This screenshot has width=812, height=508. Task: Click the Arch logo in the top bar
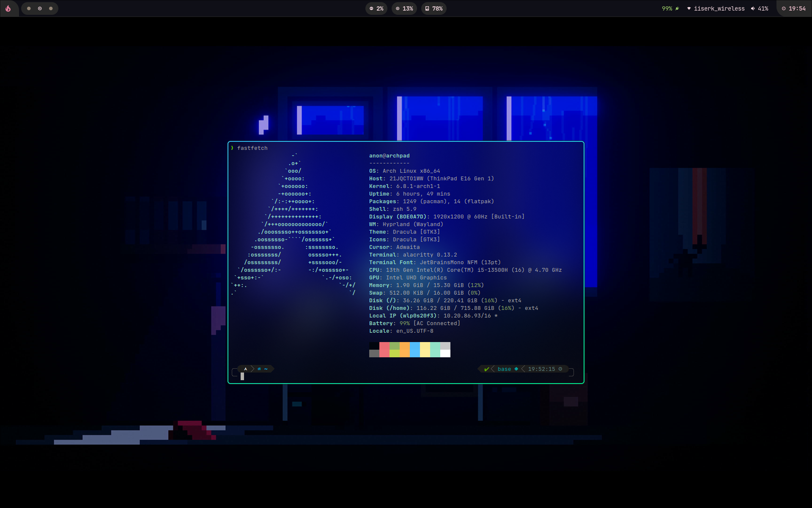pos(9,8)
